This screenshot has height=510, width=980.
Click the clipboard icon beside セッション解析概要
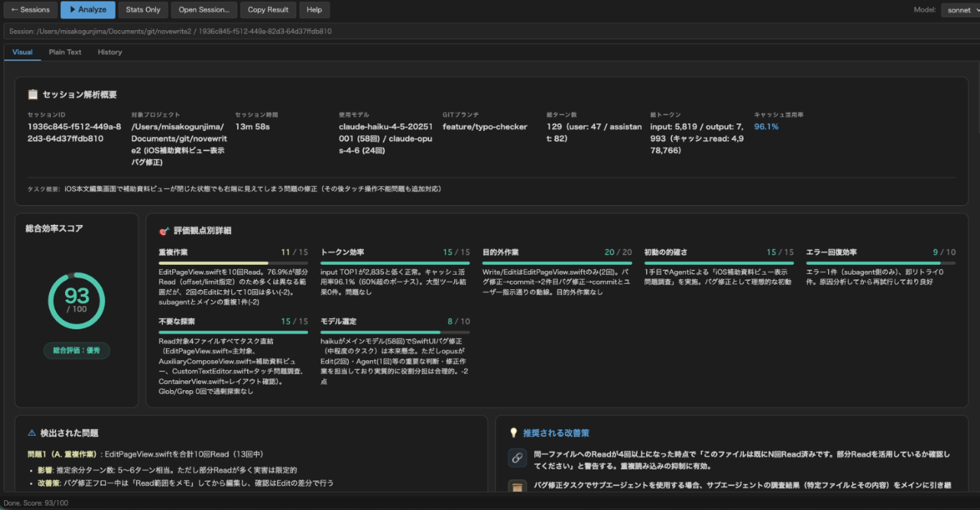pyautogui.click(x=33, y=95)
